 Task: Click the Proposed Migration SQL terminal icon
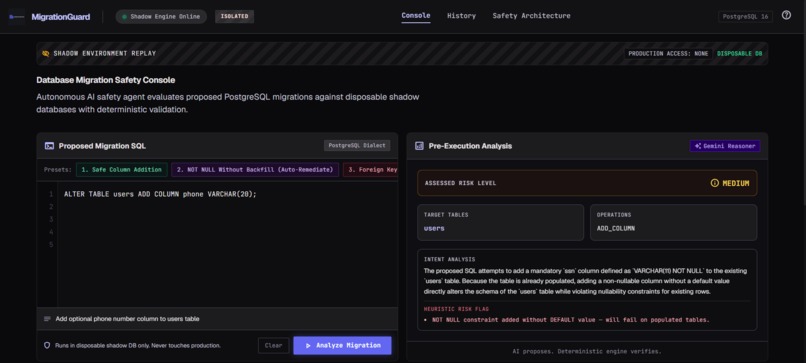pyautogui.click(x=49, y=146)
